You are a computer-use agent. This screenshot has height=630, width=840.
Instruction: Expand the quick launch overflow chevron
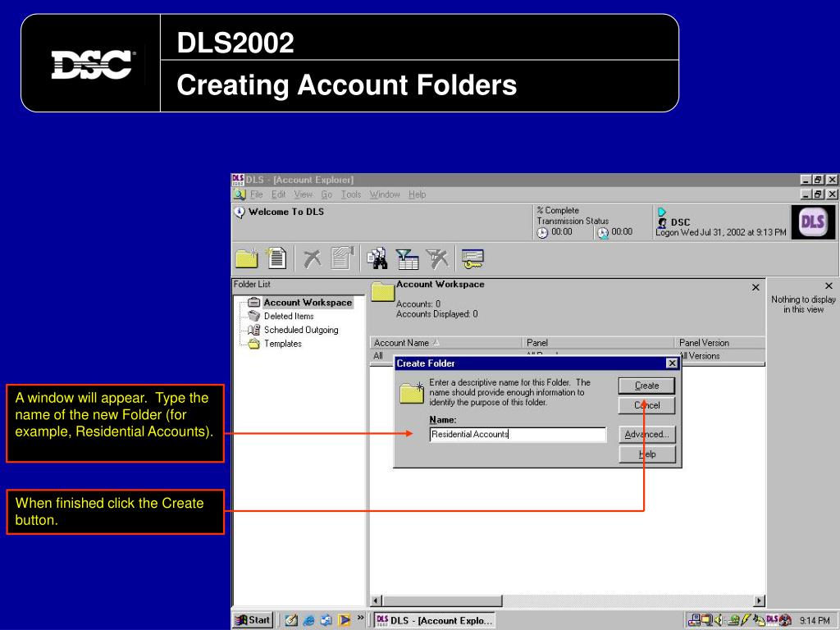click(361, 619)
